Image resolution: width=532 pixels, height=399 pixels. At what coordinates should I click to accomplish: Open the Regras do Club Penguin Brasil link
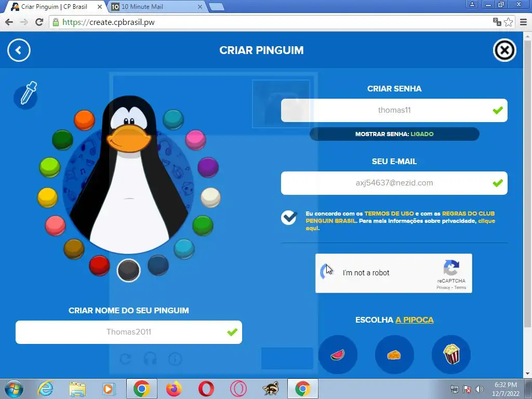tap(401, 217)
